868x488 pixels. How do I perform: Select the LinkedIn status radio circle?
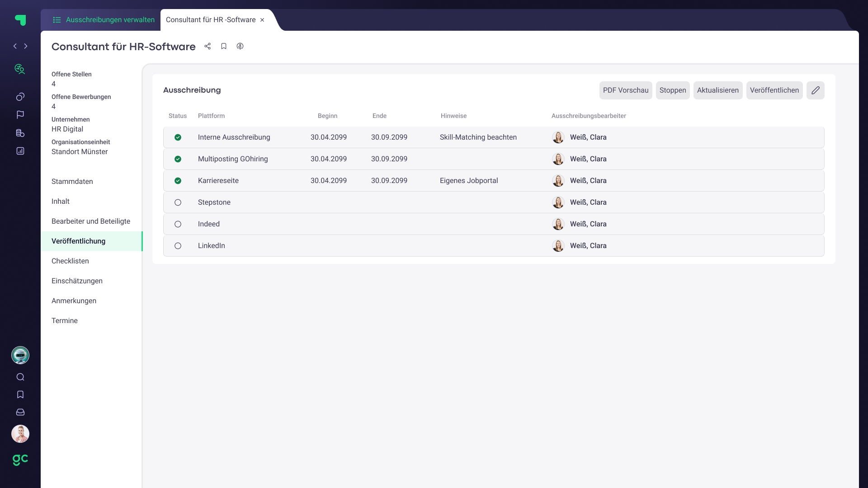click(x=178, y=246)
